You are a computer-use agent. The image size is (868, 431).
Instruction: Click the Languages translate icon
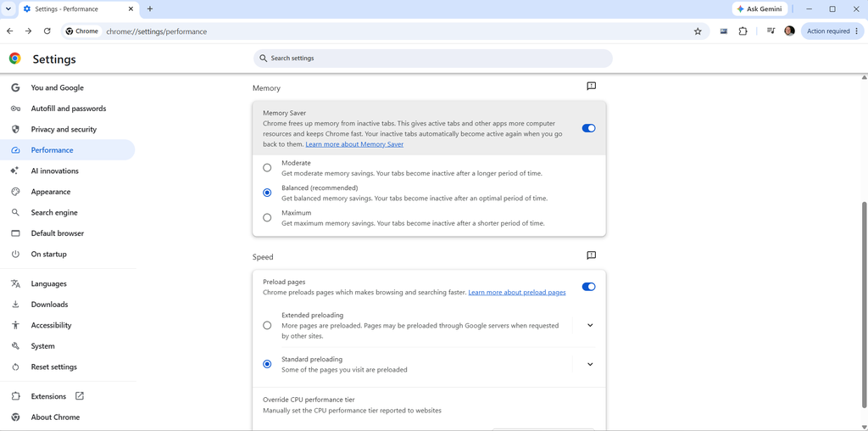[15, 283]
